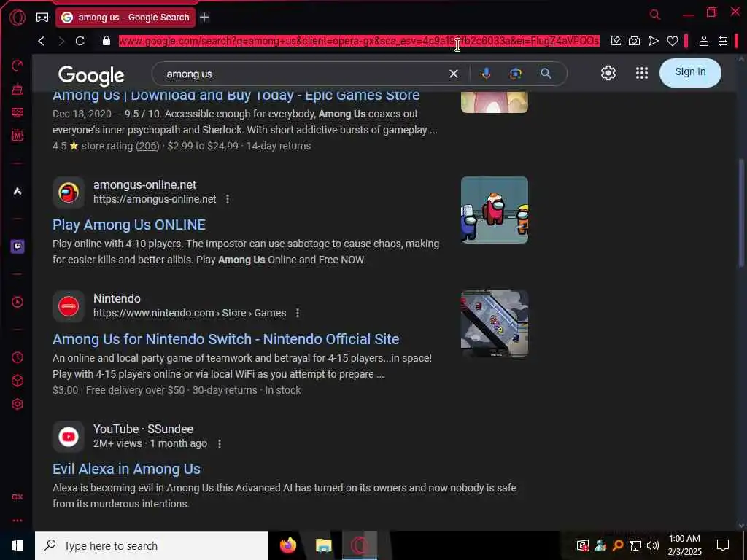Open the network tray icon
747x560 pixels.
click(635, 545)
